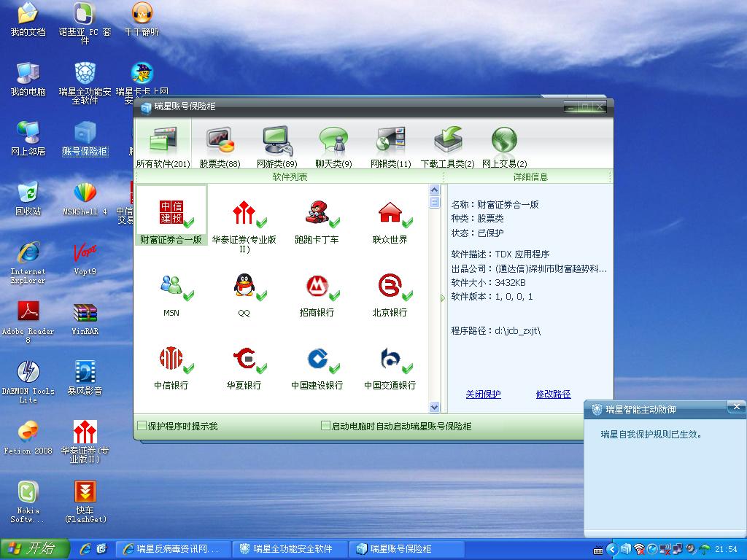Select the 跑跑卡丁车 game icon
The height and width of the screenshot is (560, 747).
[x=317, y=222]
